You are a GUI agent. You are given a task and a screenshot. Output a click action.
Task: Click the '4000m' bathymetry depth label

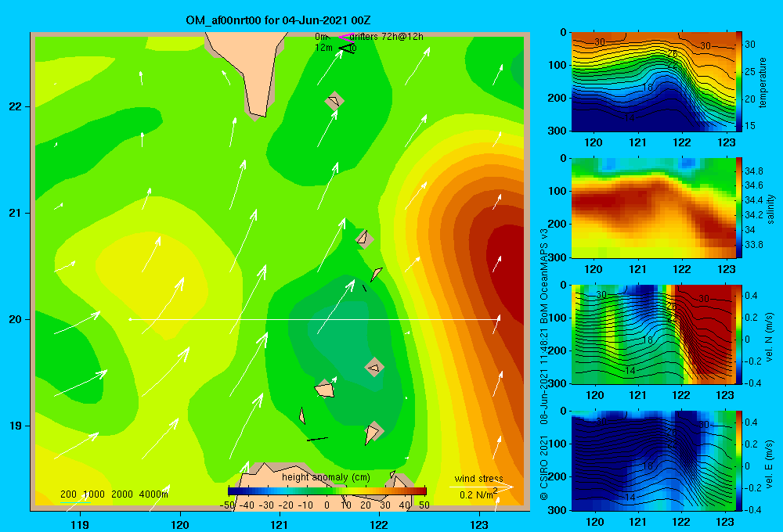point(153,494)
